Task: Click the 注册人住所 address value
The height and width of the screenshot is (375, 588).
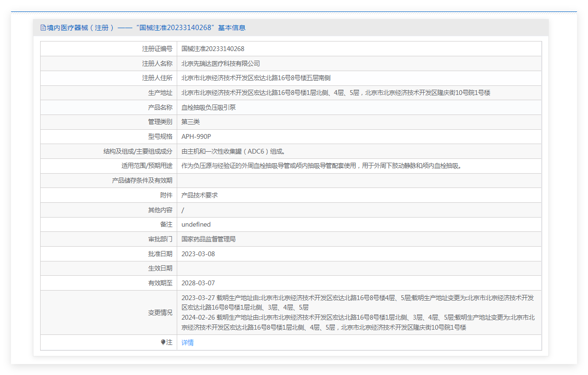Action: (256, 78)
